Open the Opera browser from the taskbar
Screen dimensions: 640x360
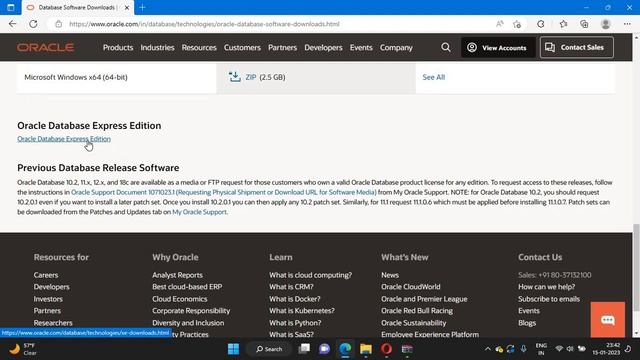click(x=387, y=349)
